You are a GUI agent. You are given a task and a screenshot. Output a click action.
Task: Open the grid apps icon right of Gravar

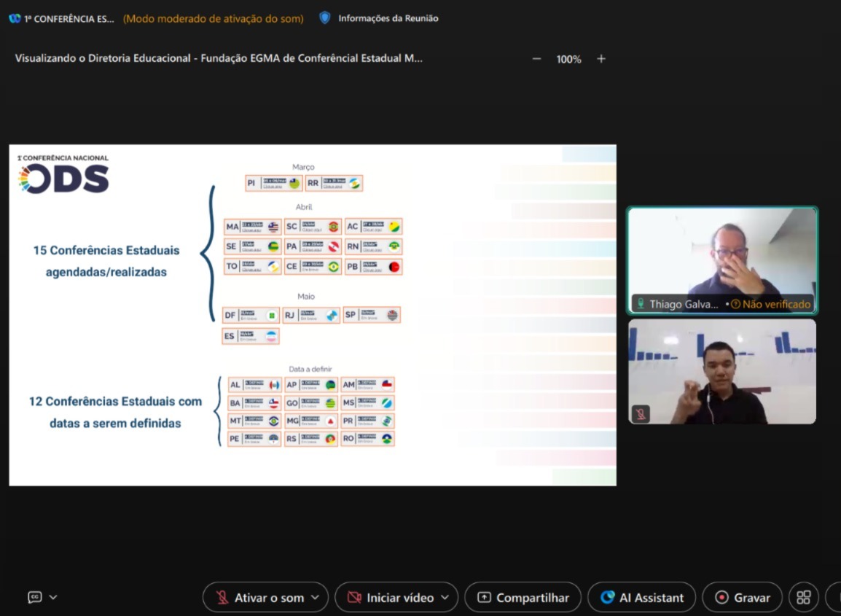click(803, 597)
